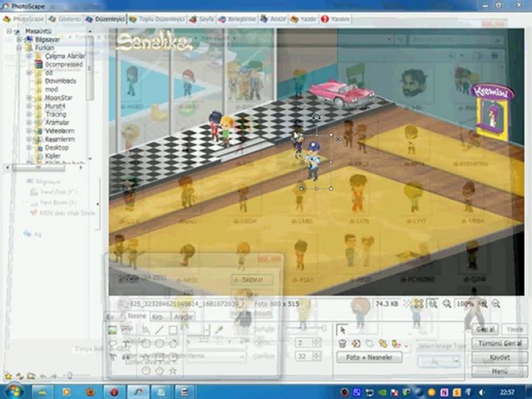Screen dimensions: 532x399
Task: Pick color with the eyedropper tool
Action: [x=219, y=330]
